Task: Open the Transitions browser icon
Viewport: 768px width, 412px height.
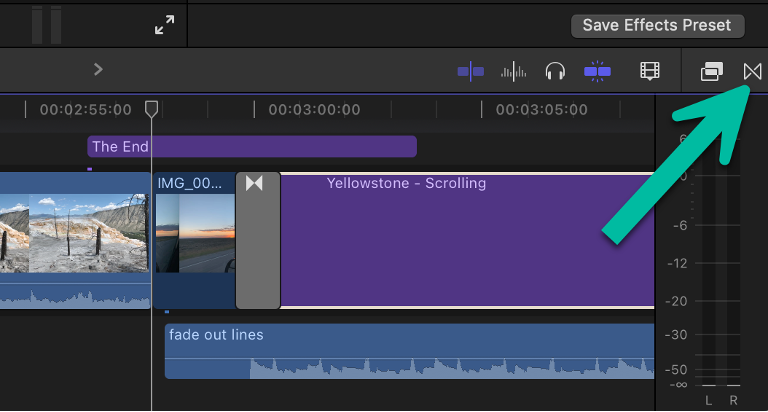Action: tap(752, 72)
